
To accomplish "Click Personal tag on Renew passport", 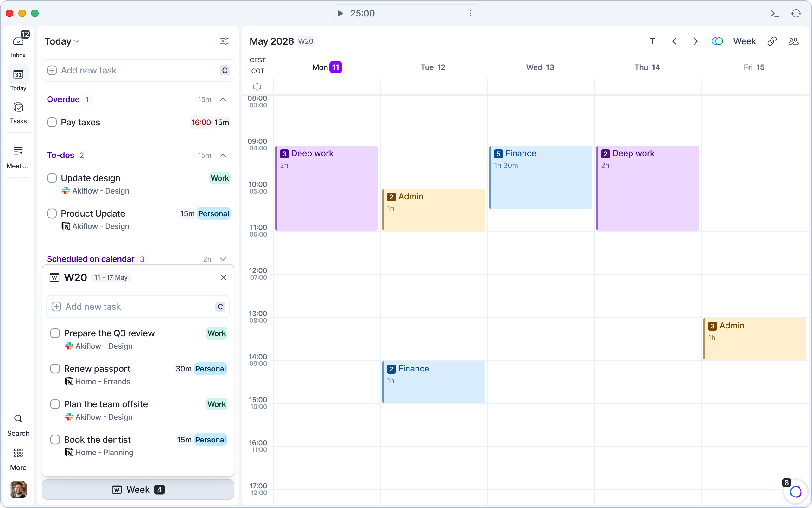I will click(x=210, y=369).
